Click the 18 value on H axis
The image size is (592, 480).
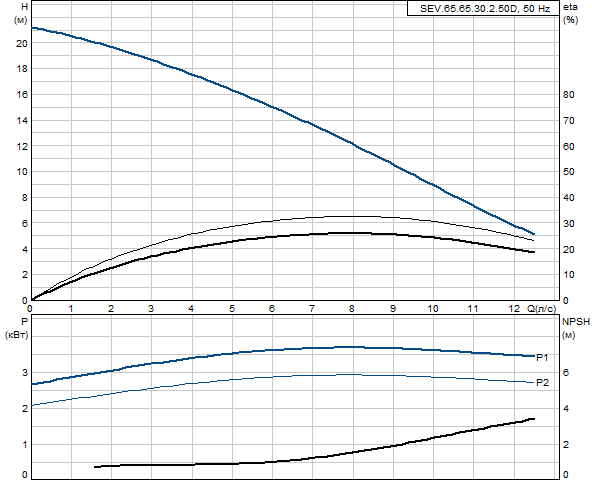pos(22,69)
